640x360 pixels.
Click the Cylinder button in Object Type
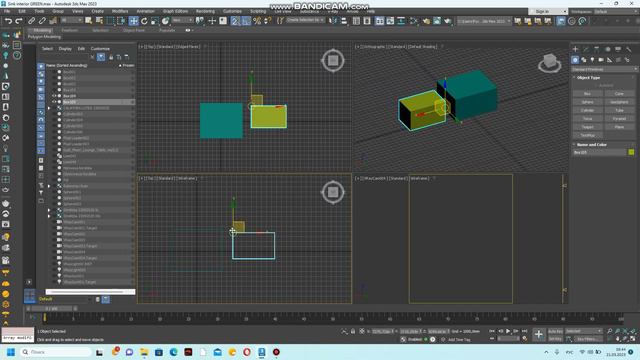tap(587, 110)
